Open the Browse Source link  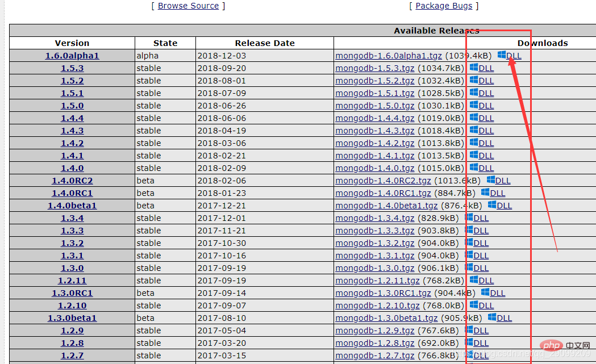[188, 6]
